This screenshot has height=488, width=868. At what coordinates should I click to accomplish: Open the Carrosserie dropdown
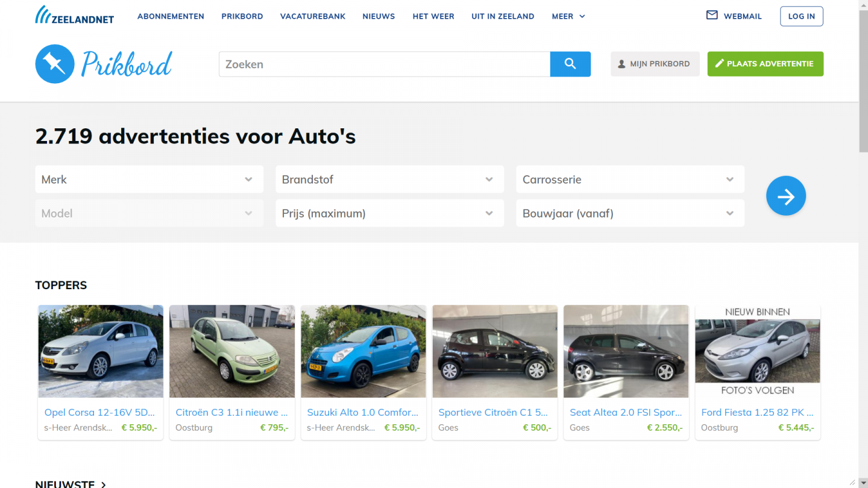(x=631, y=180)
